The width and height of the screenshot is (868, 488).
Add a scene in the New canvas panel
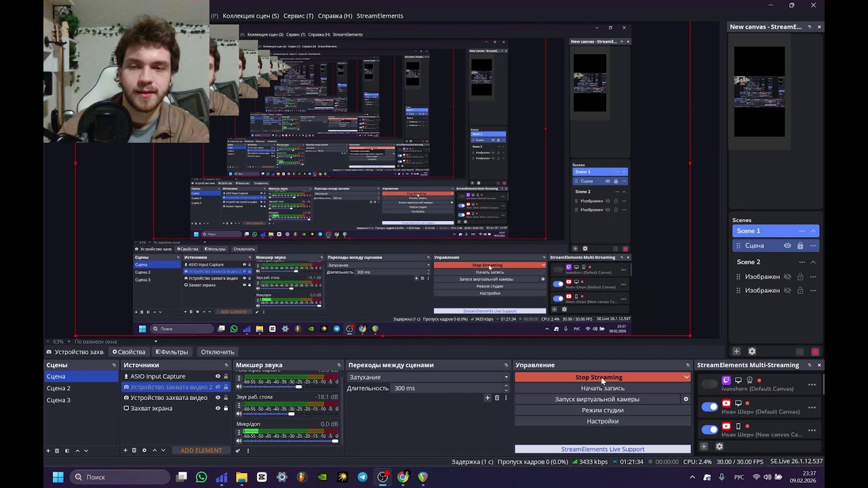point(736,352)
